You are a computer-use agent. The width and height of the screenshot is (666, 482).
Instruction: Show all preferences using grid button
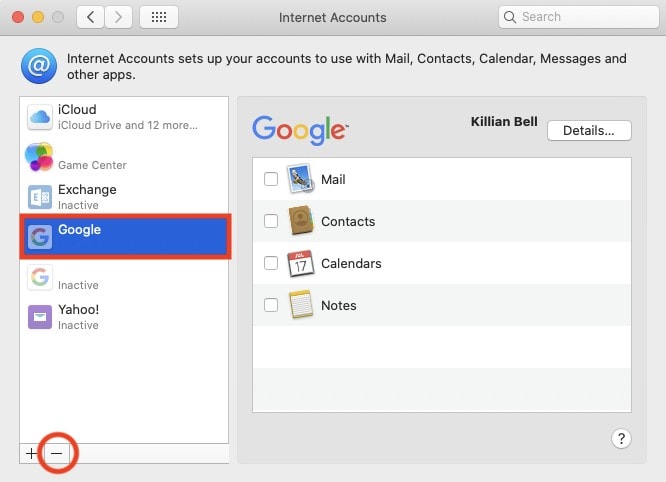point(159,17)
